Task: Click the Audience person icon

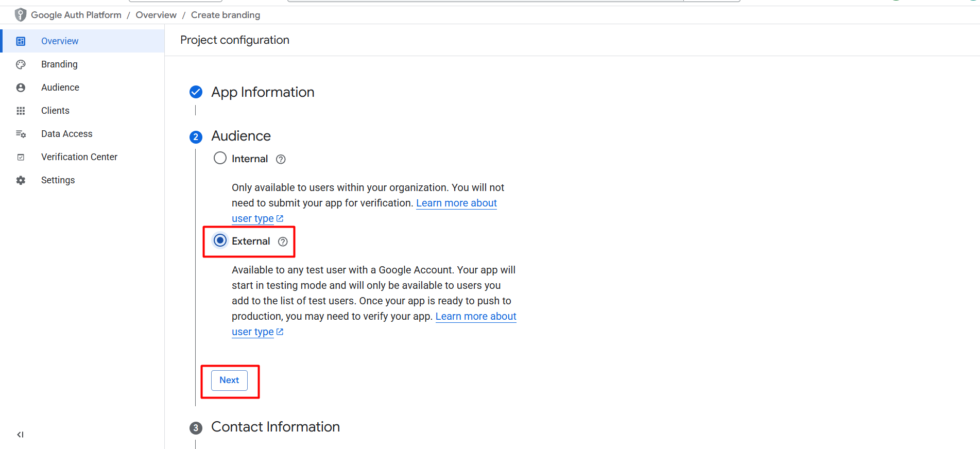Action: pos(21,88)
